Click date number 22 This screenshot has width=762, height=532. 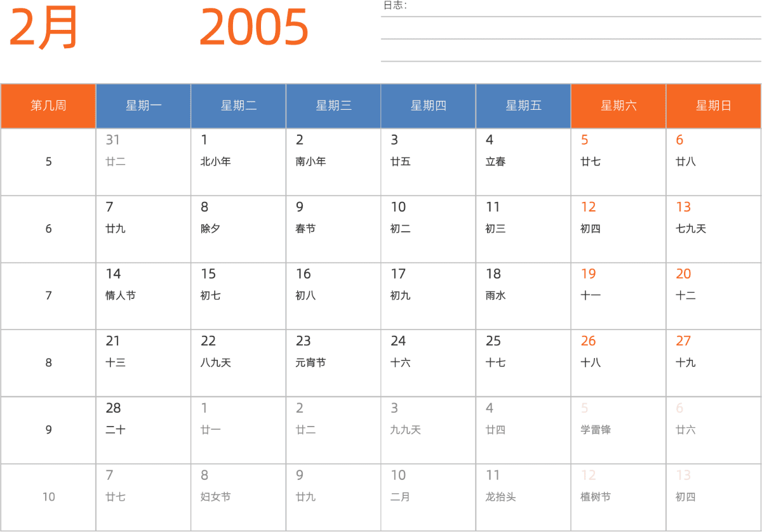tap(208, 342)
